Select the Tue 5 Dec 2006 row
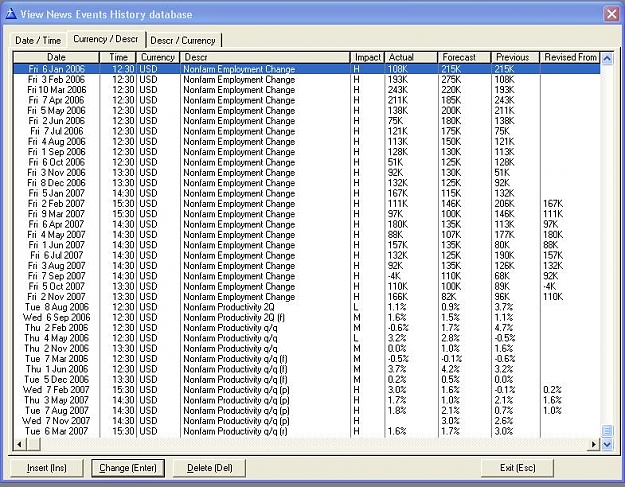Screen dimensions: 625x487 pyautogui.click(x=307, y=380)
